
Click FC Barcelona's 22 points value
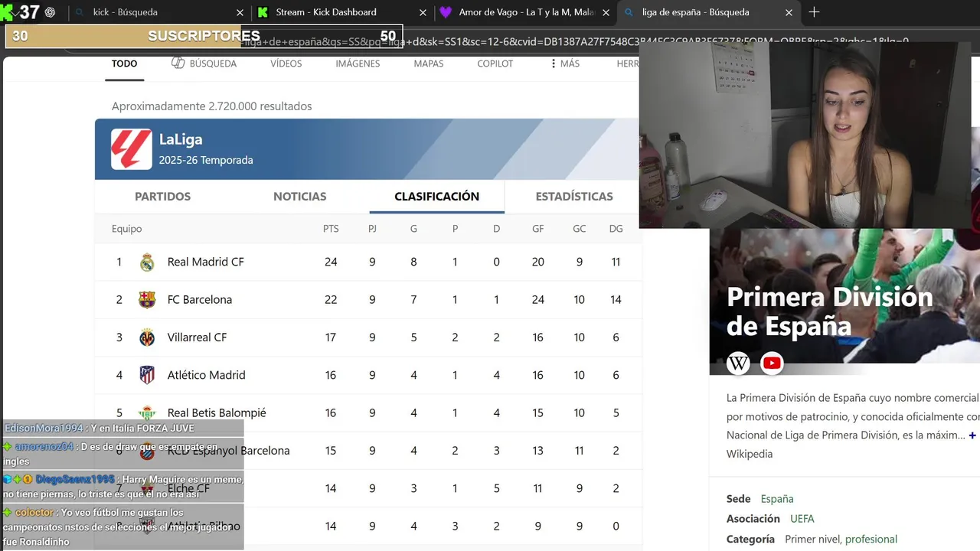click(x=331, y=299)
